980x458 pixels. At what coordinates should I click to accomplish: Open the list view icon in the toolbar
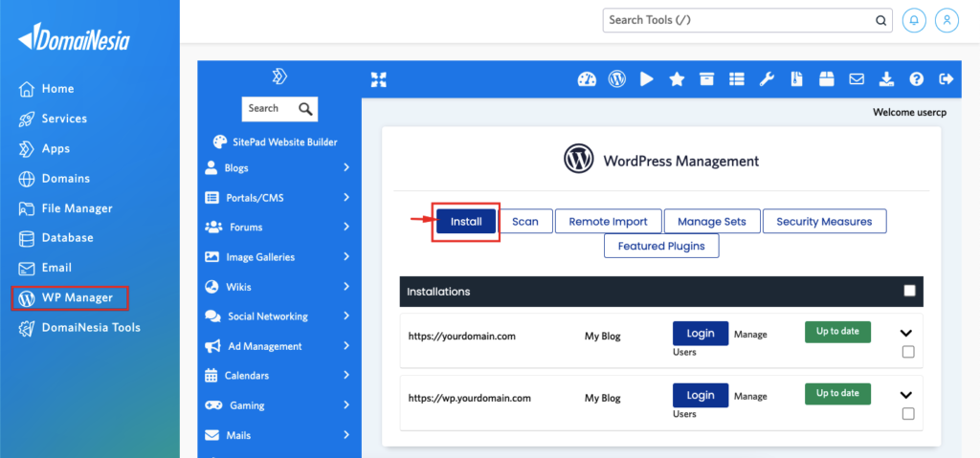tap(737, 78)
